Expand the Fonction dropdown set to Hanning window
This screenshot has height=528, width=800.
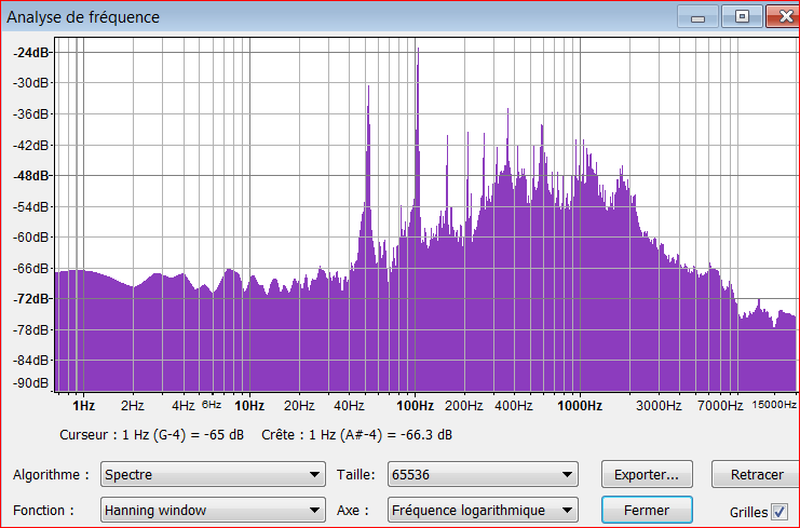[213, 510]
